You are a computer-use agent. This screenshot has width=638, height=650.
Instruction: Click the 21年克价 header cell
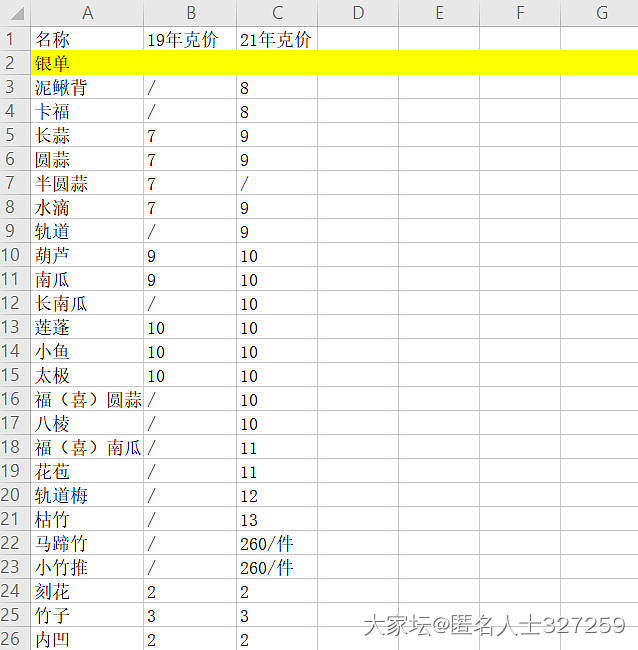point(277,40)
